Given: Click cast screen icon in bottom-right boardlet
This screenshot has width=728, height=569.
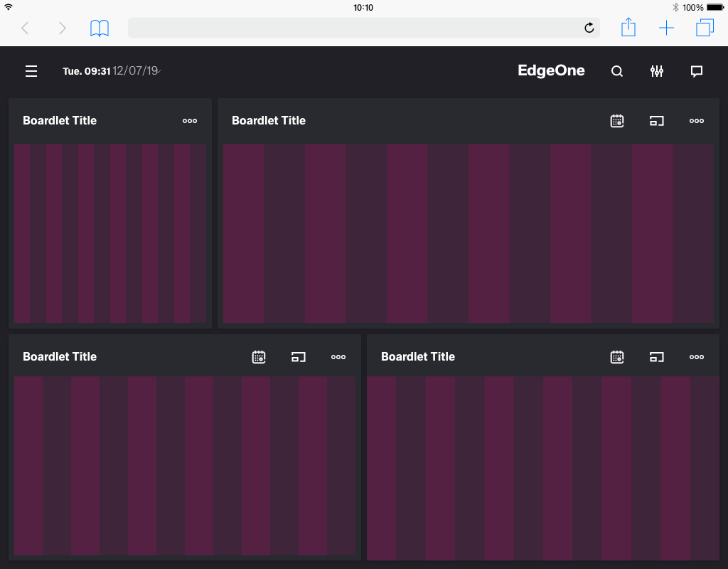Looking at the screenshot, I should 657,357.
